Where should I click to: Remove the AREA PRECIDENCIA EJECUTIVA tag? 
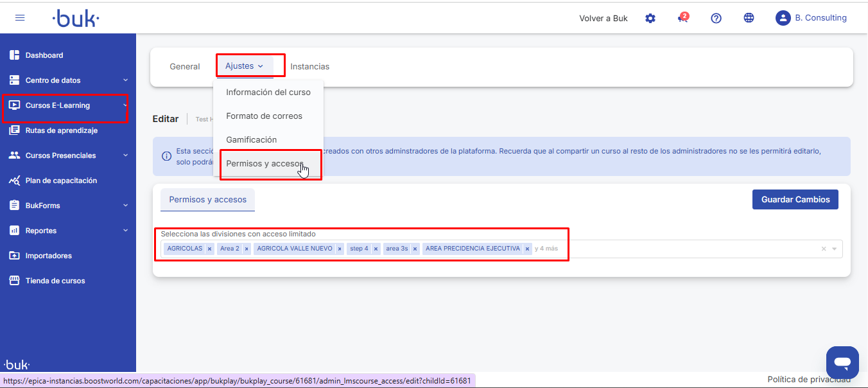point(527,249)
